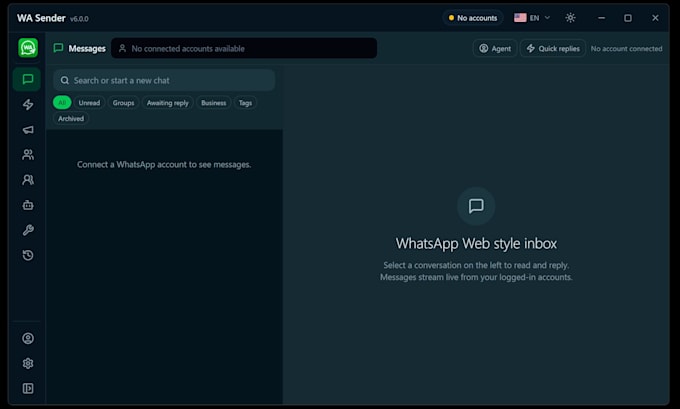Screen dimensions: 680x409
Task: Open the history clock sidebar icon
Action: click(28, 255)
